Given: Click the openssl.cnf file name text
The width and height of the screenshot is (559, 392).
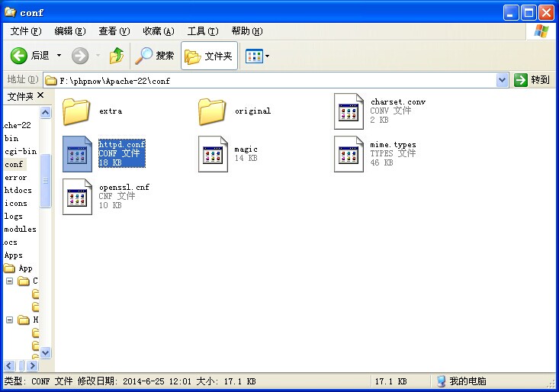Looking at the screenshot, I should click(x=124, y=187).
